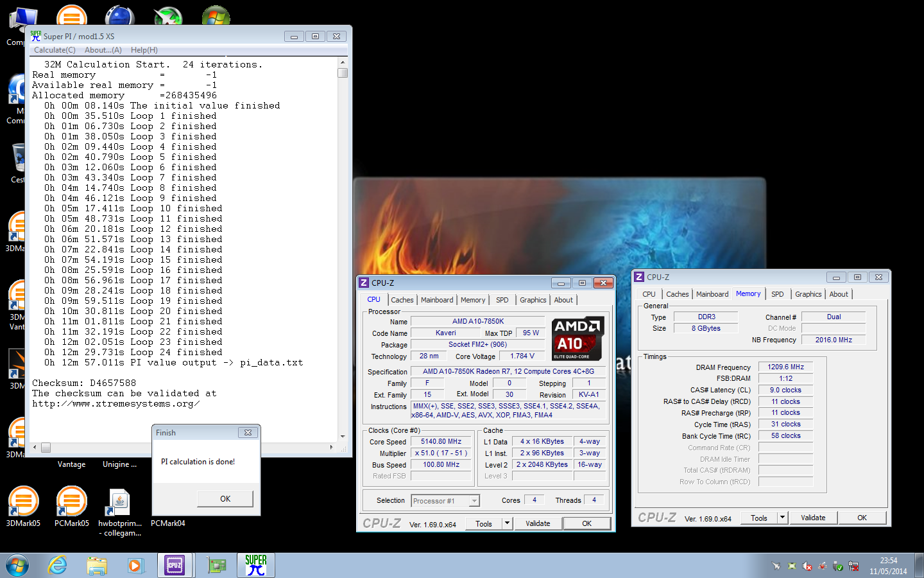
Task: Open PCMark05 desktop shortcut
Action: tap(72, 507)
